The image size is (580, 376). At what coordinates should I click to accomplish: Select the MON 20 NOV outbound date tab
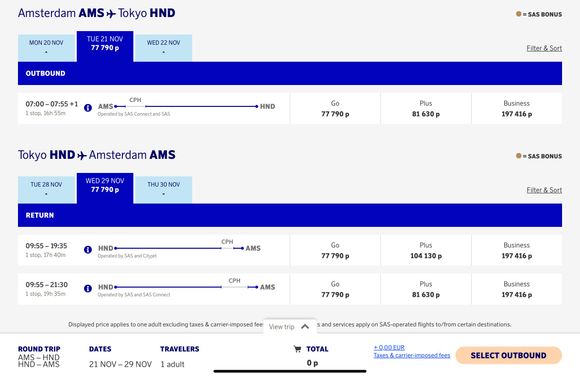click(47, 48)
